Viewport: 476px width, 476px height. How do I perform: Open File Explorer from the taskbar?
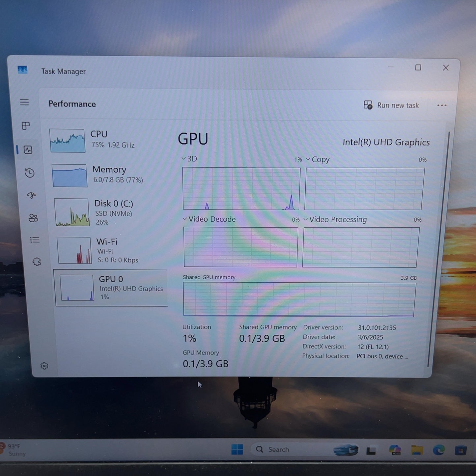pyautogui.click(x=417, y=450)
